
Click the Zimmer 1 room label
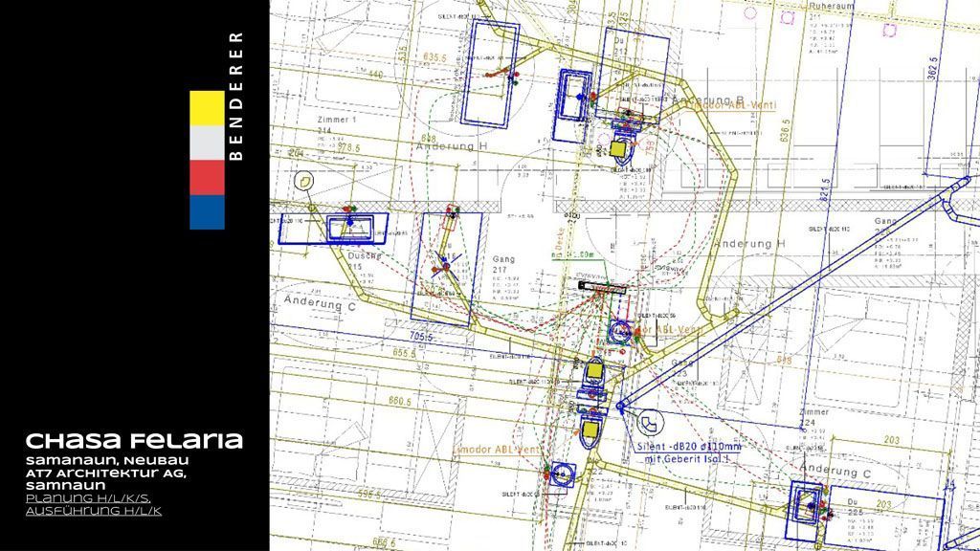(x=335, y=121)
